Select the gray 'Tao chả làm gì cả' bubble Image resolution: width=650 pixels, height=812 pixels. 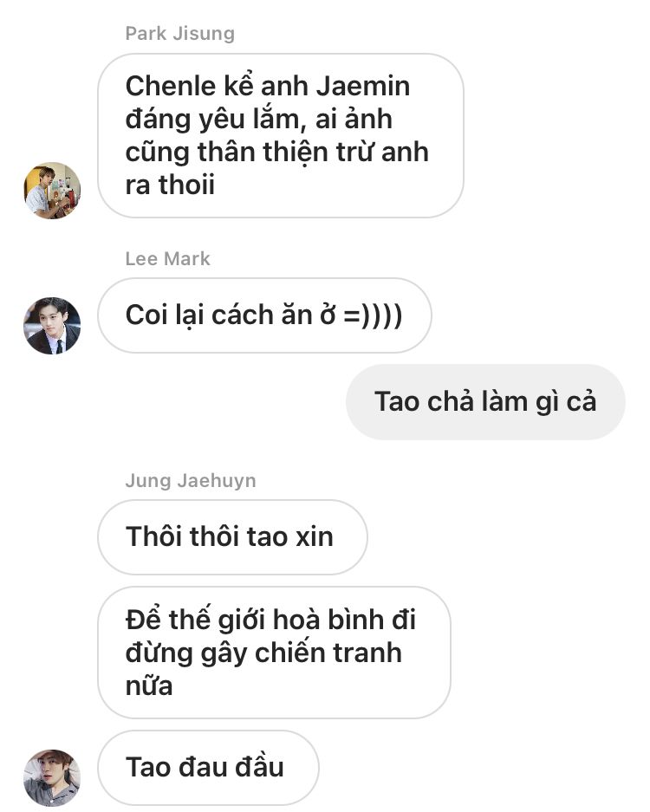coord(486,402)
